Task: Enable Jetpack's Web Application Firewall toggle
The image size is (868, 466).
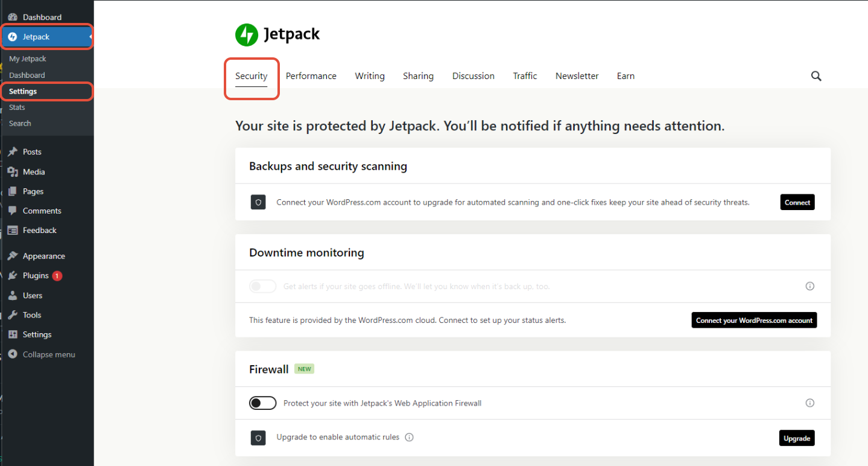Action: click(x=263, y=403)
